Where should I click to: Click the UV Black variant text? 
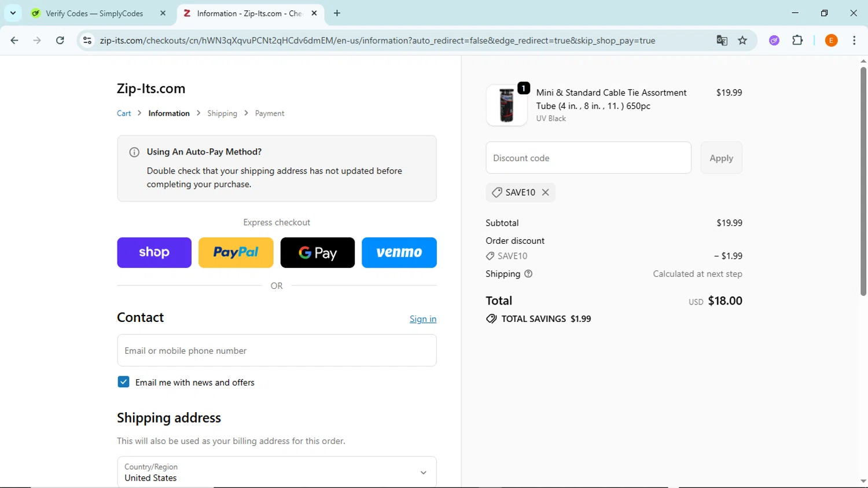coord(551,118)
